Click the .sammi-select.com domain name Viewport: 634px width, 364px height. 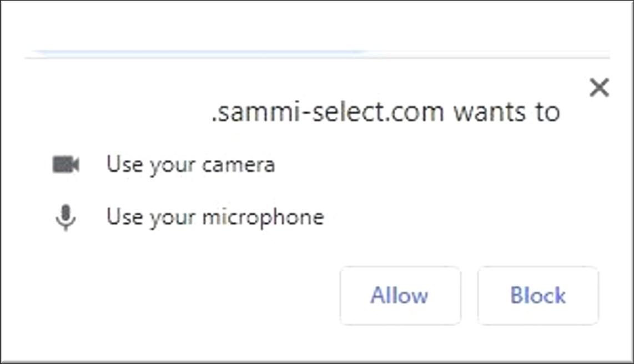328,113
